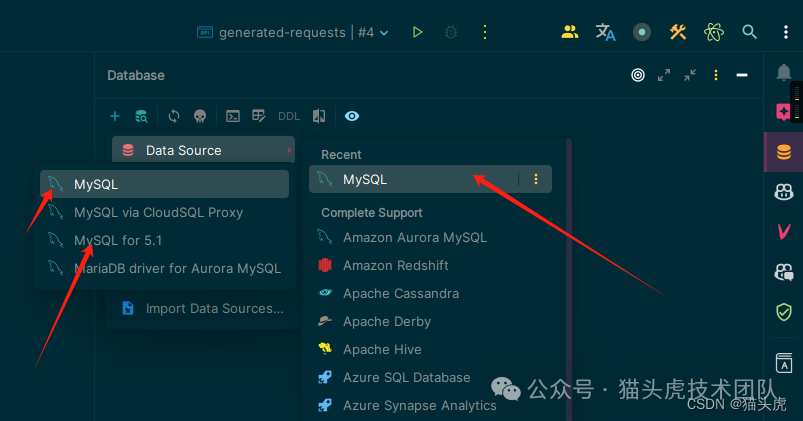
Task: Click the compare structures icon
Action: pyautogui.click(x=319, y=116)
